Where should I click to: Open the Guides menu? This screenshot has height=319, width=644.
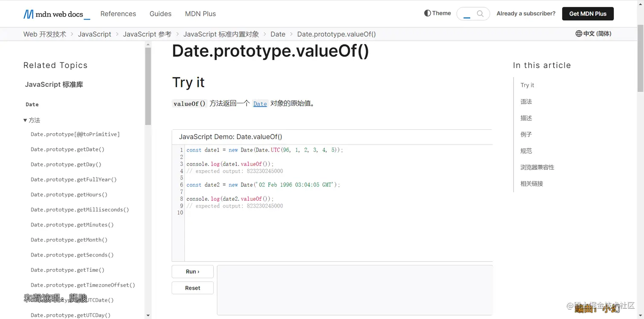pyautogui.click(x=161, y=14)
